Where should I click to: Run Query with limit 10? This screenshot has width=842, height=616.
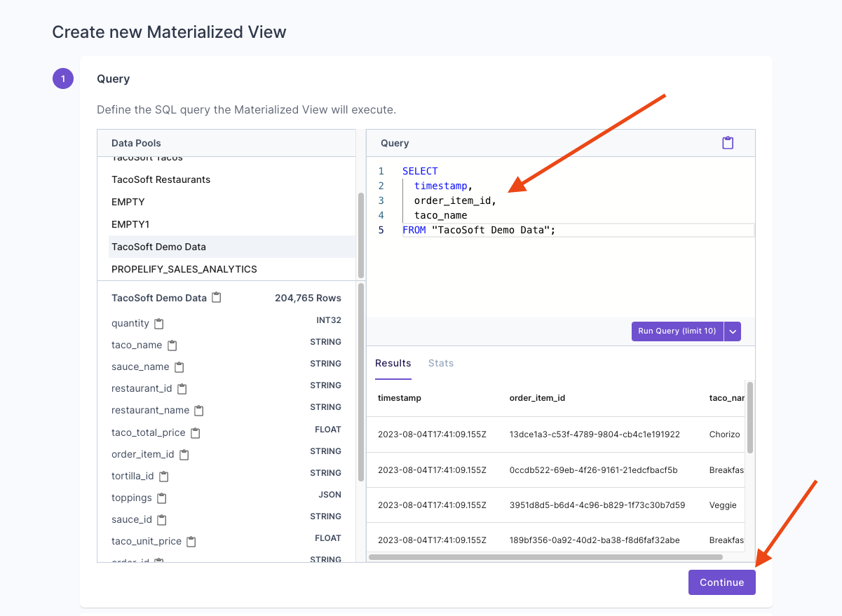(x=676, y=331)
